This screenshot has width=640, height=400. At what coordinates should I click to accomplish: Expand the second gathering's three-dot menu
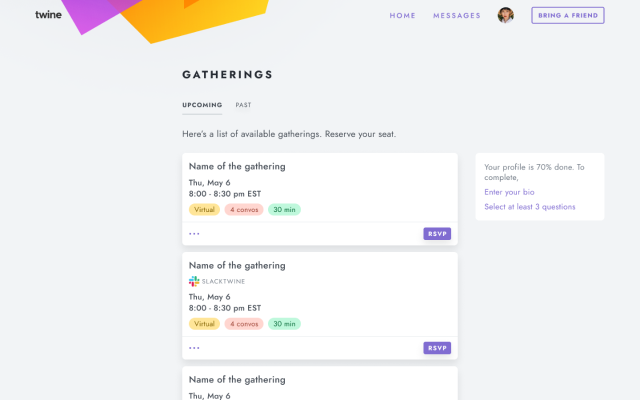[x=194, y=348]
